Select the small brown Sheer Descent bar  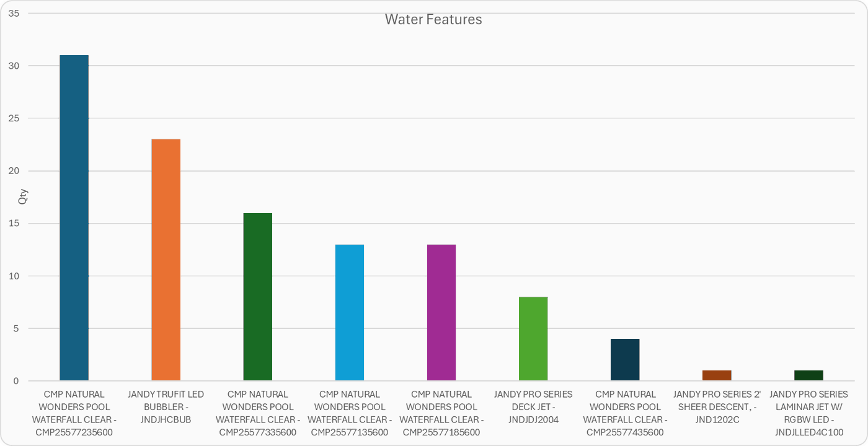click(716, 375)
